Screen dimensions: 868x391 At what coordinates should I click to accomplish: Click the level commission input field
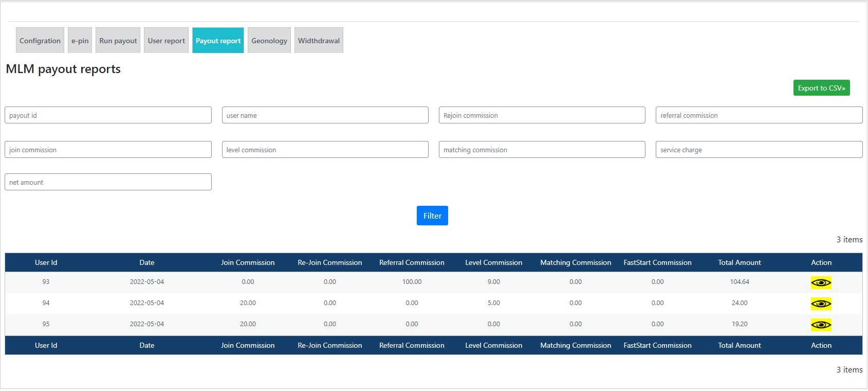tap(325, 150)
